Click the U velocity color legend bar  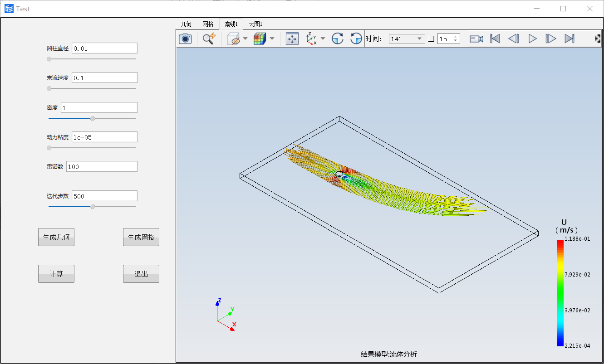pos(560,293)
